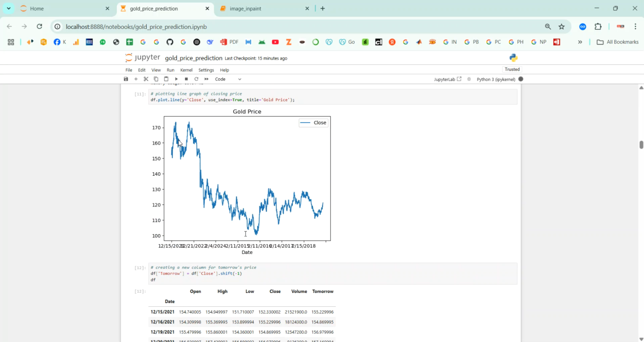Cut the selected cell with scissors icon

coord(146,79)
